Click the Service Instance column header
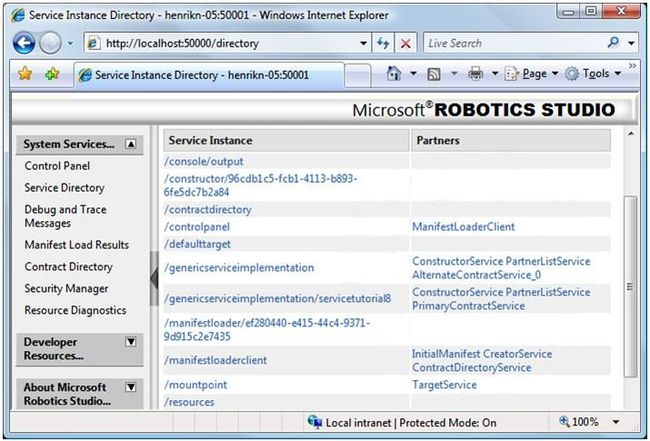The height and width of the screenshot is (441, 650). tap(286, 141)
